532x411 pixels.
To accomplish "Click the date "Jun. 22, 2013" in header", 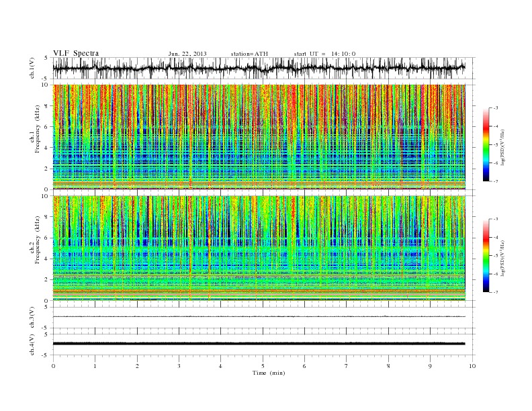I will 187,54.
